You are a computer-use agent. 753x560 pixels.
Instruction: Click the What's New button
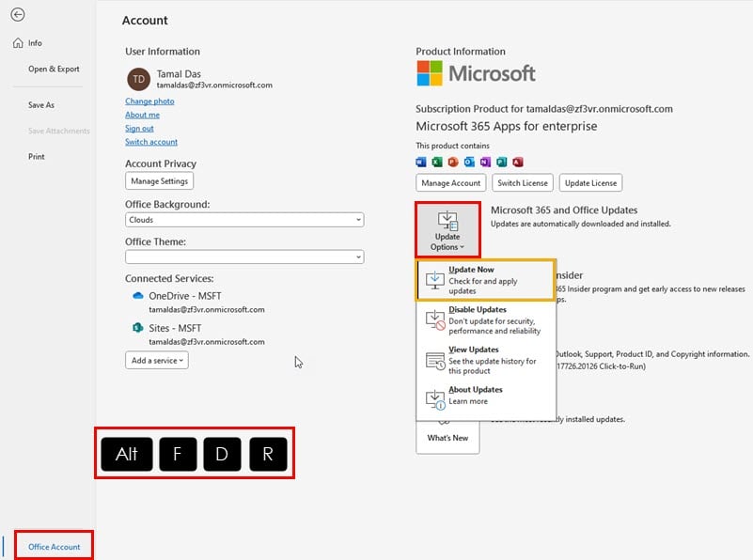click(447, 437)
